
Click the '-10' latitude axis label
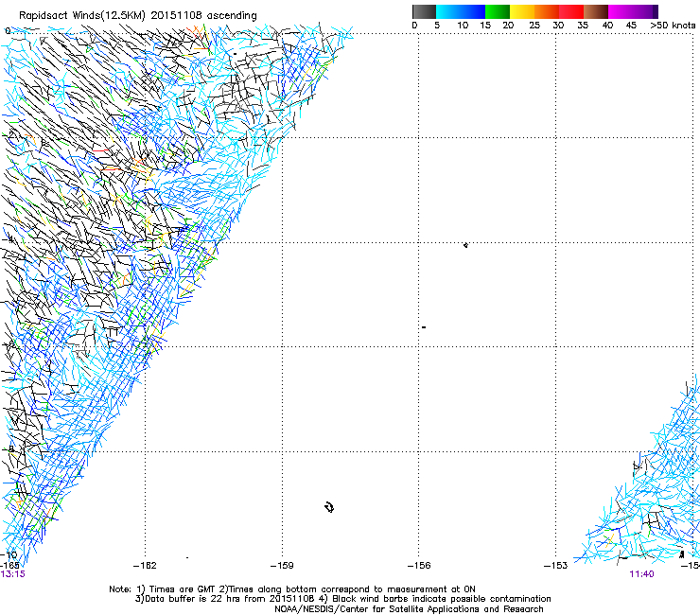pos(9,555)
